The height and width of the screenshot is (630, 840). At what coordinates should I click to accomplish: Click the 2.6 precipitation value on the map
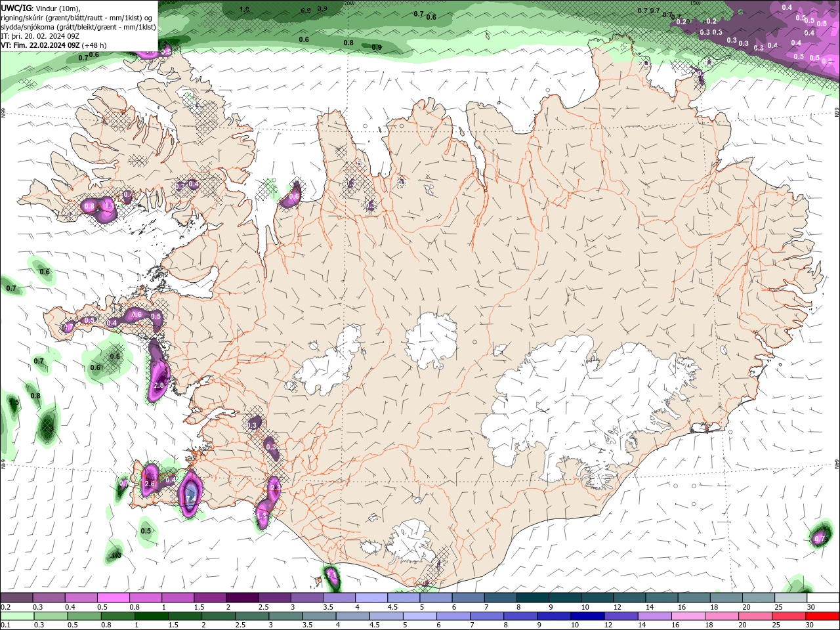149,484
